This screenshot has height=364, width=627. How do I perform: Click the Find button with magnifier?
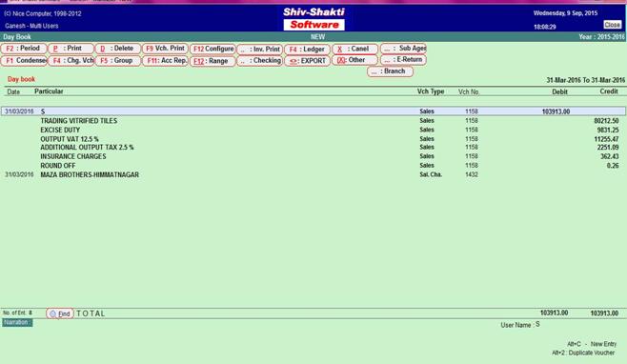60,313
